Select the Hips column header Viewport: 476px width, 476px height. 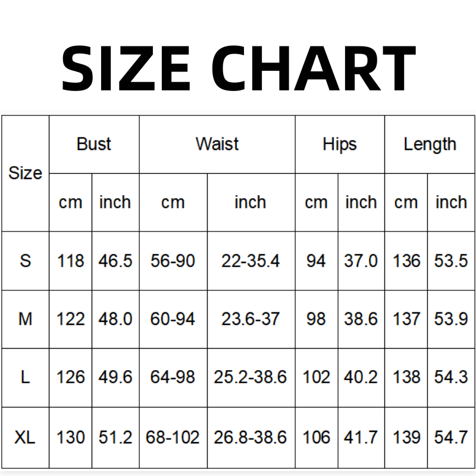(x=340, y=144)
